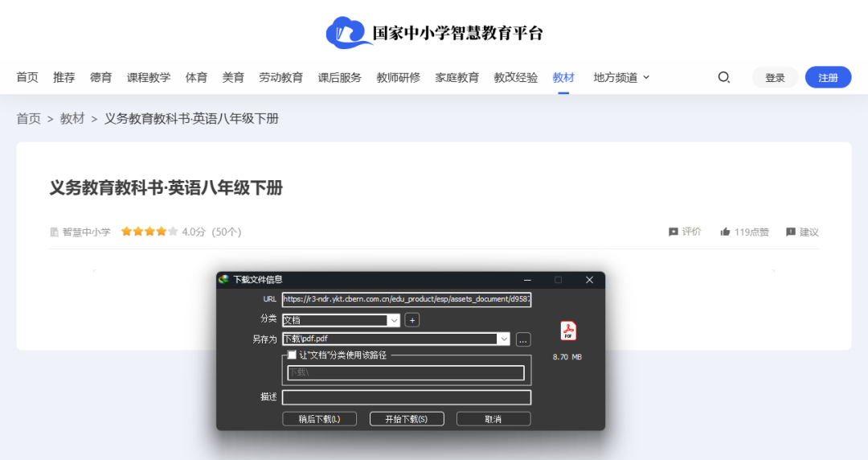This screenshot has width=868, height=460.
Task: Click 稍后下载(L) button
Action: click(319, 420)
